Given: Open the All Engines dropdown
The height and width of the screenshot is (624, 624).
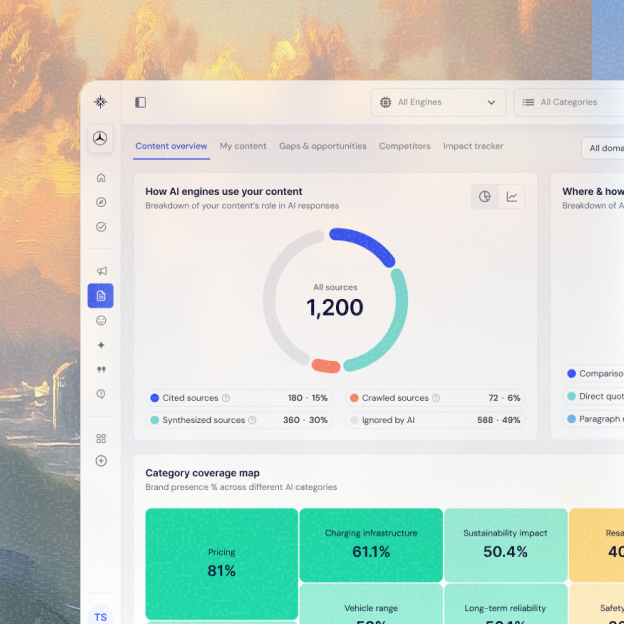Looking at the screenshot, I should tap(439, 102).
